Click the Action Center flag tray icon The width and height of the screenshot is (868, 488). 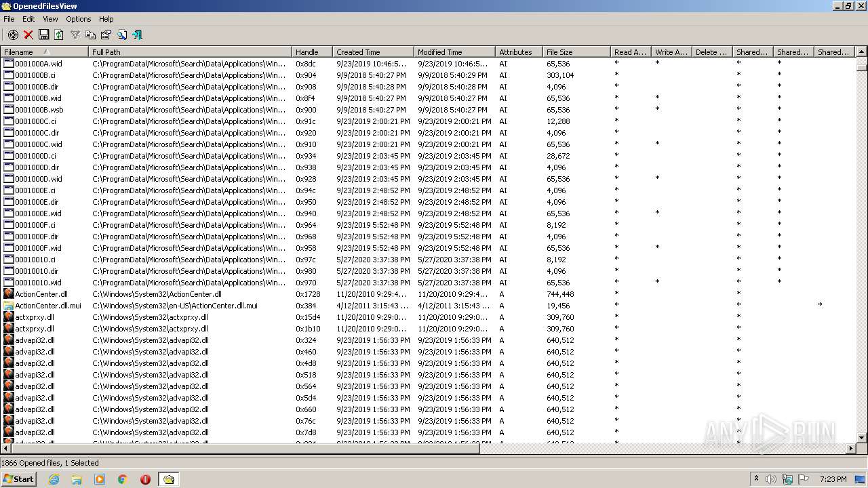coord(804,479)
